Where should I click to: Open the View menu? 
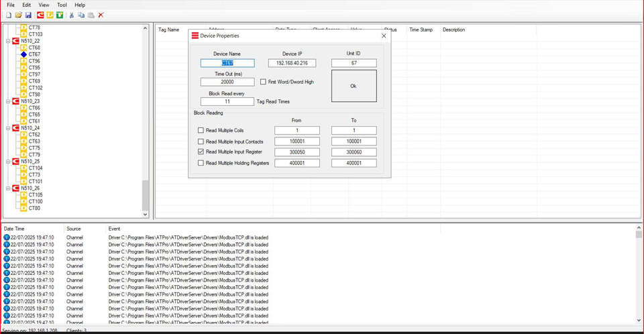[44, 5]
